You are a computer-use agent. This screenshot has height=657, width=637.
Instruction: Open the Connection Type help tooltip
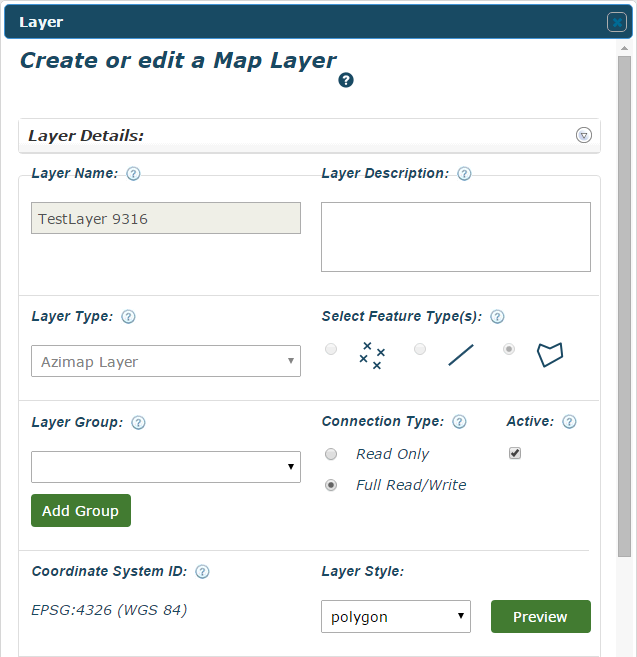[460, 422]
